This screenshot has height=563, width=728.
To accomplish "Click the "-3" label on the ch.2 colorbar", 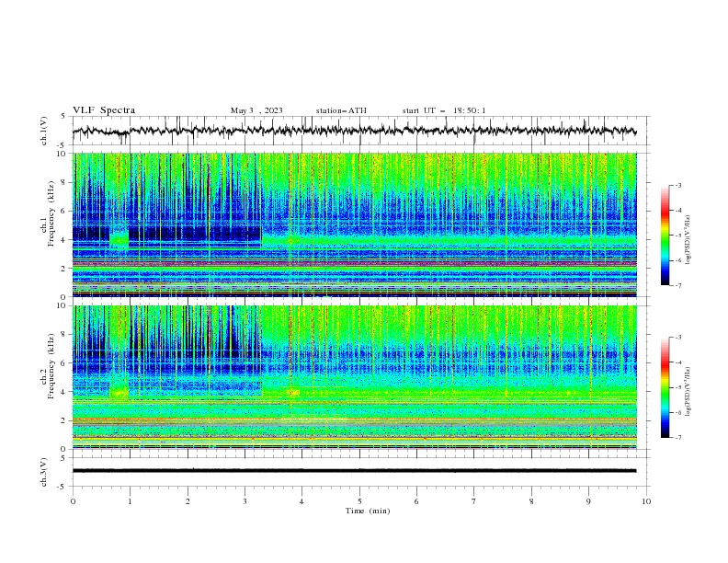I will (x=678, y=338).
